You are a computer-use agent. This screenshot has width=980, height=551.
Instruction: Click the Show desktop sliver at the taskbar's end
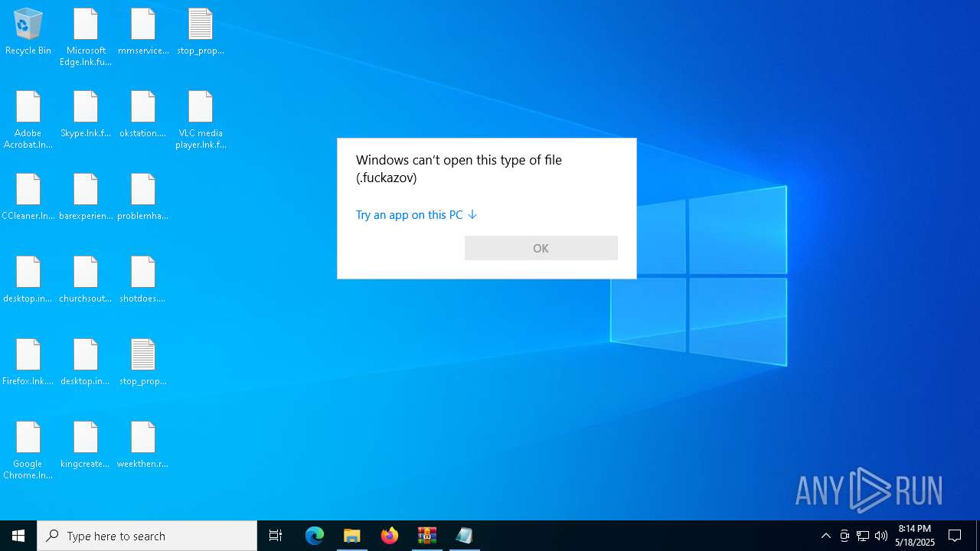point(978,536)
